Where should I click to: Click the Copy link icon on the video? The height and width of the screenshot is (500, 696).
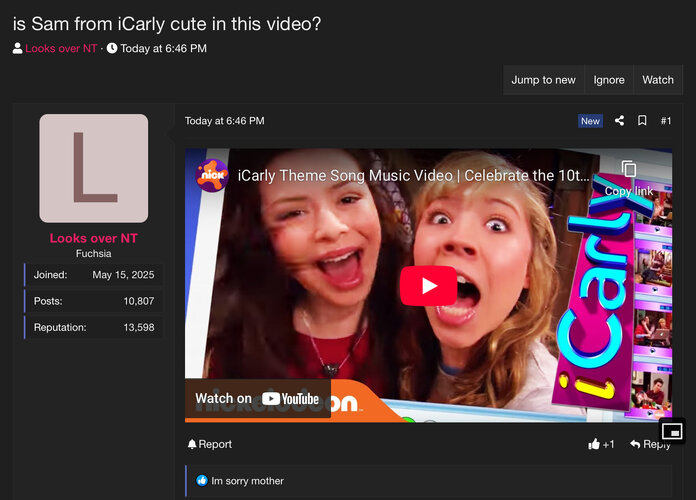point(628,170)
